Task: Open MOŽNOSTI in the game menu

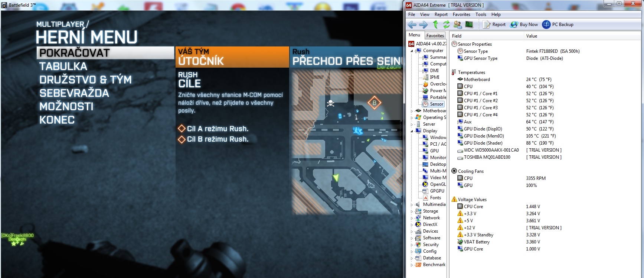Action: pos(66,106)
